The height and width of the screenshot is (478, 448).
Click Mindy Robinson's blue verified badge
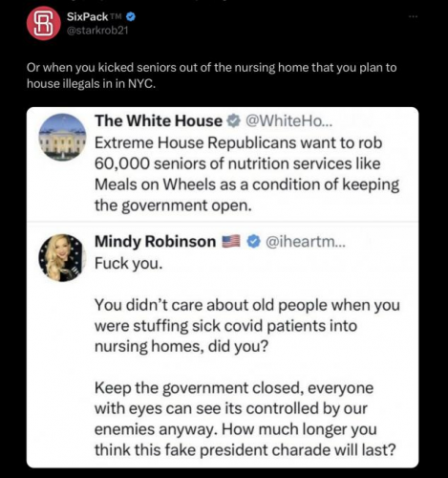tap(254, 242)
